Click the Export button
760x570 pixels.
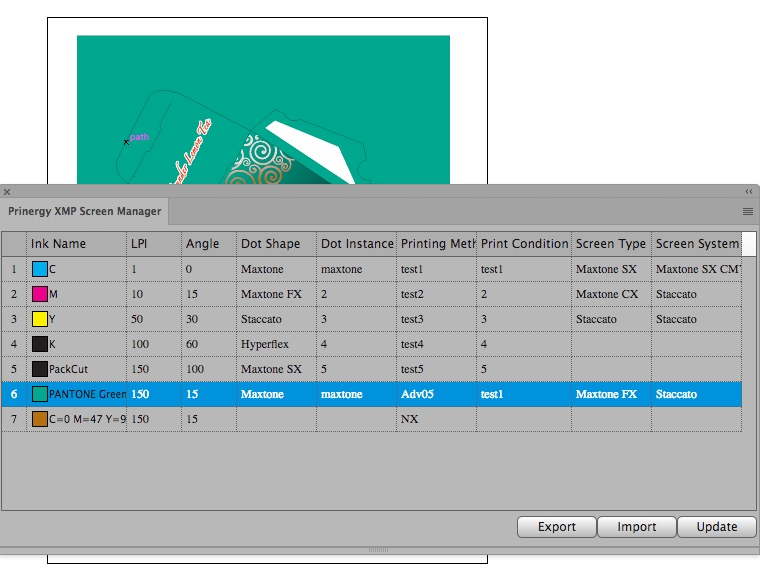coord(556,527)
